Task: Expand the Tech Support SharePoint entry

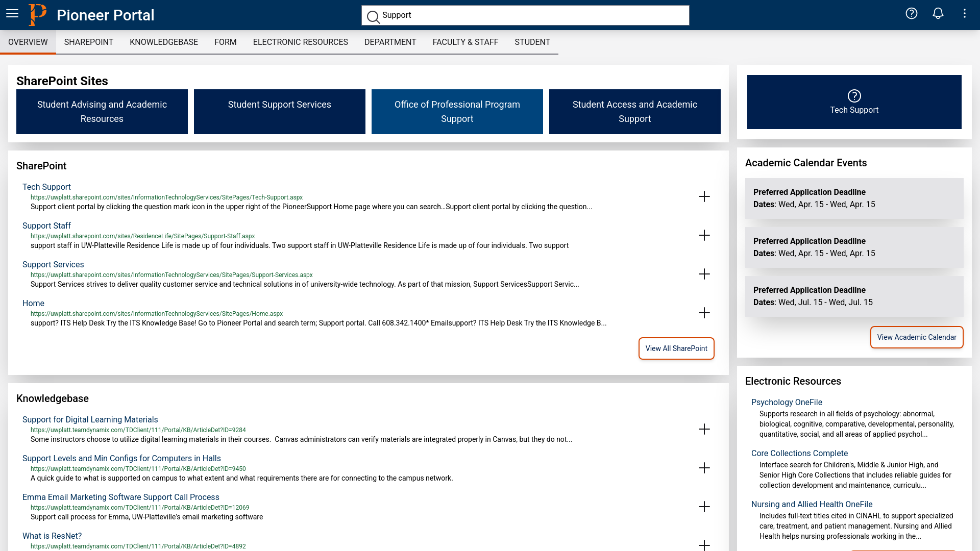Action: (x=705, y=196)
